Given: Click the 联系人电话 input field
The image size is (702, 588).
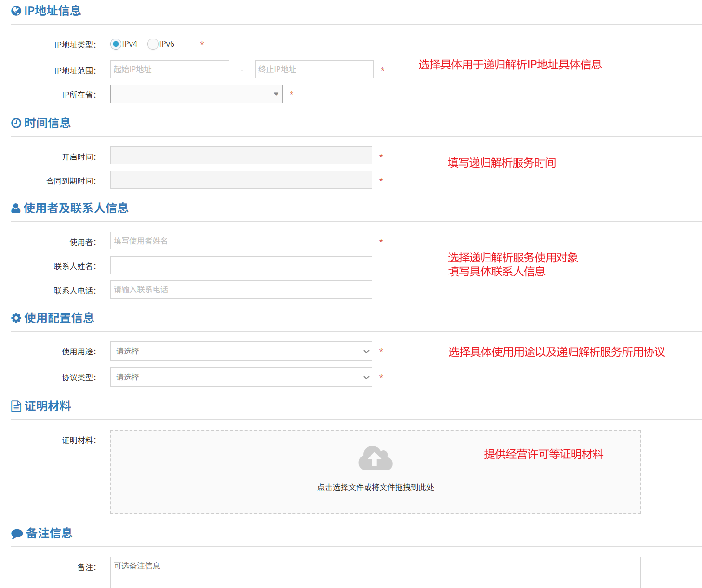Looking at the screenshot, I should click(x=241, y=289).
